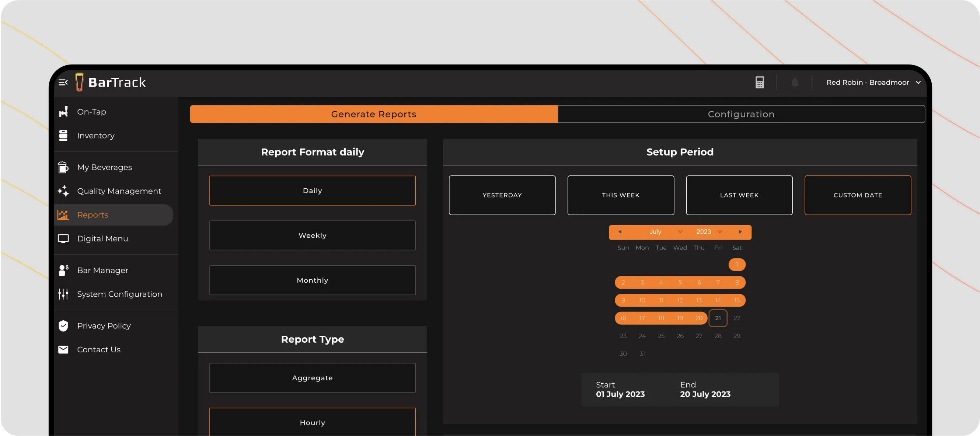Viewport: 980px width, 436px height.
Task: Select the Weekly report format
Action: (312, 236)
